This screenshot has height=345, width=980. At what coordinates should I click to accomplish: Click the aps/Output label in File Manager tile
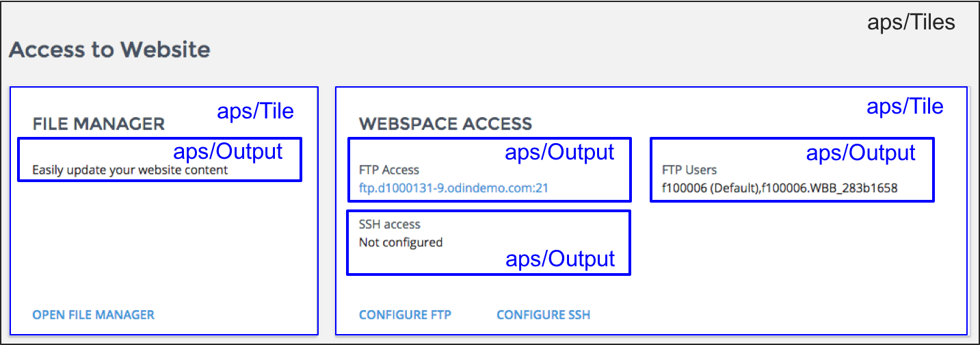228,151
